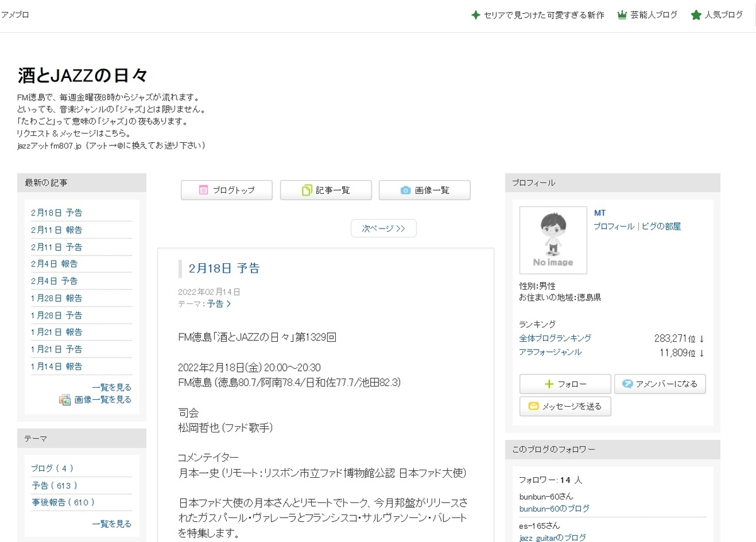Open recent post 2月11日 予告
Screen dimensions: 756x542
point(57,247)
